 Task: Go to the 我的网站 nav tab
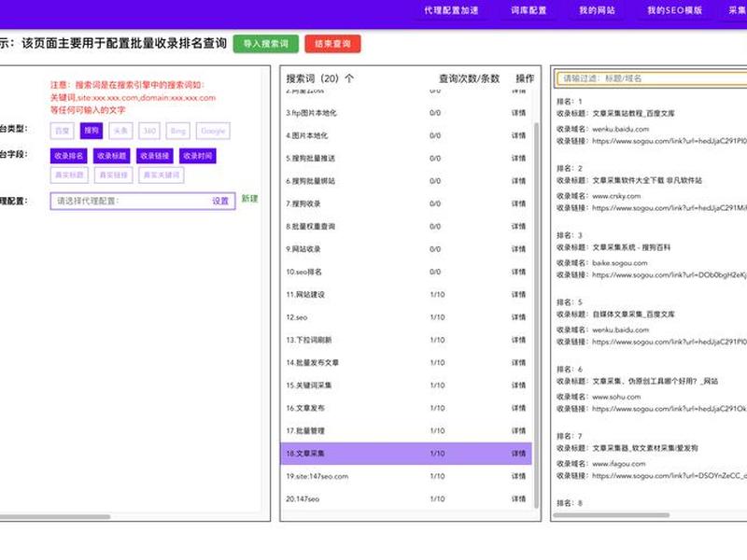597,10
